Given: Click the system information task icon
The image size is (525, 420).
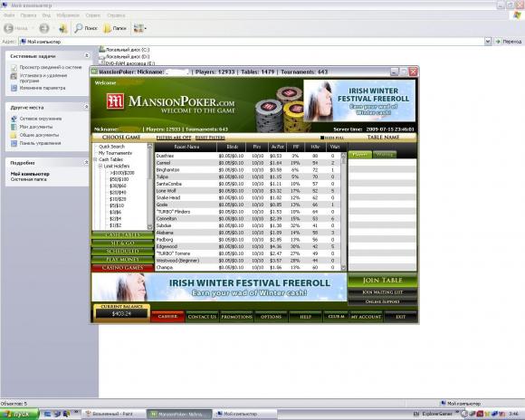Looking at the screenshot, I should [14, 67].
